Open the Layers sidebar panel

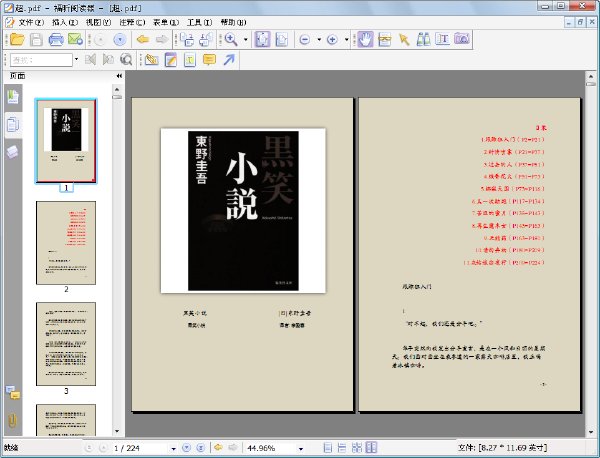click(13, 152)
